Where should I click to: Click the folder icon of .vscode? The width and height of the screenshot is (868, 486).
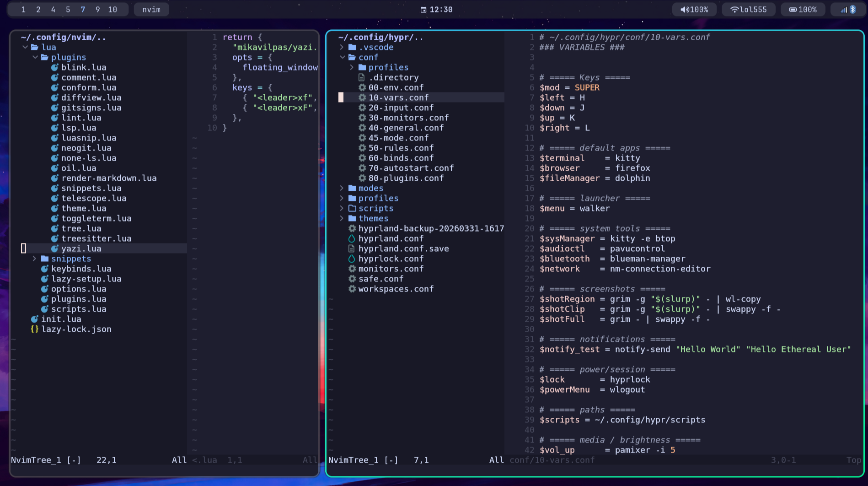click(x=352, y=47)
